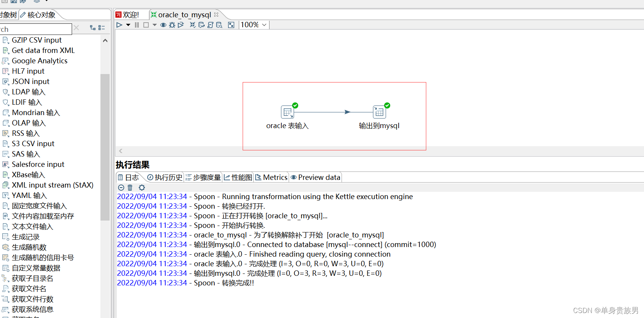Select OLAP 输入 step
The height and width of the screenshot is (318, 644).
click(29, 123)
